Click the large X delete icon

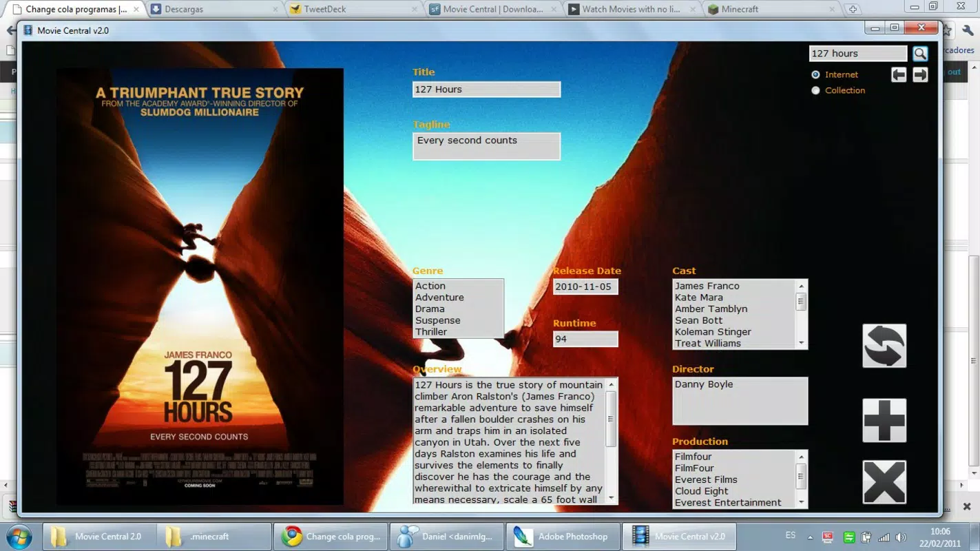884,482
